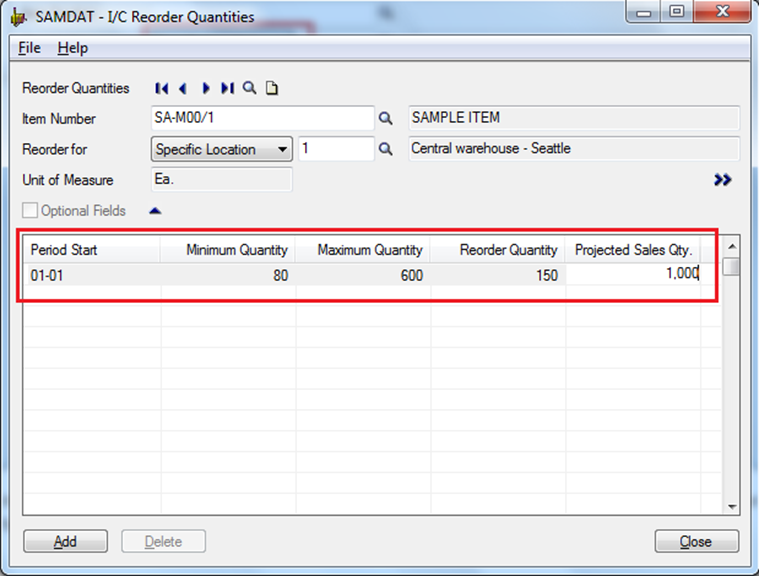The width and height of the screenshot is (759, 576).
Task: Go to previous reorder quantities record
Action: click(x=182, y=88)
